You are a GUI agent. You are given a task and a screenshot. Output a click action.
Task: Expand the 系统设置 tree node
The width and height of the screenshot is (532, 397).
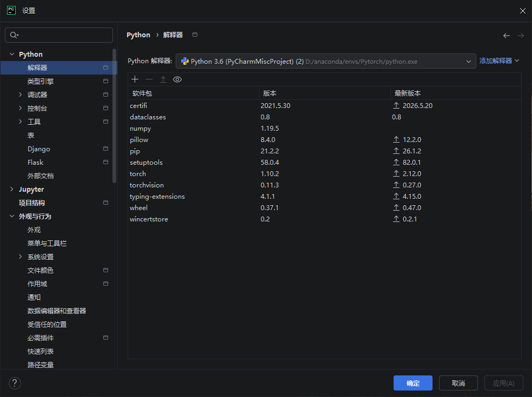coord(21,257)
